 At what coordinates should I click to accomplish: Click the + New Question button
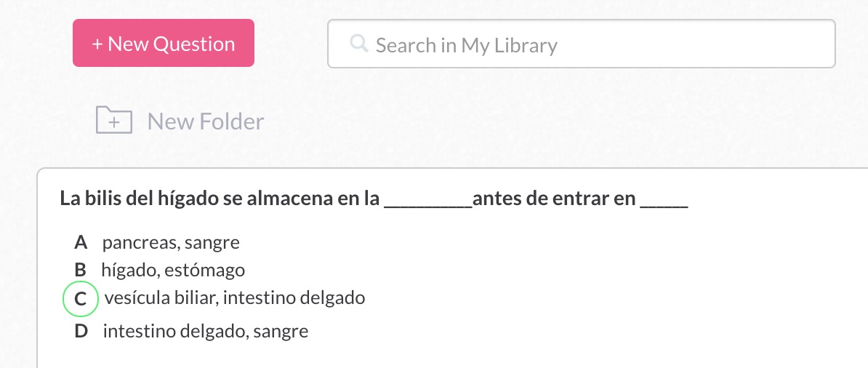[x=164, y=44]
